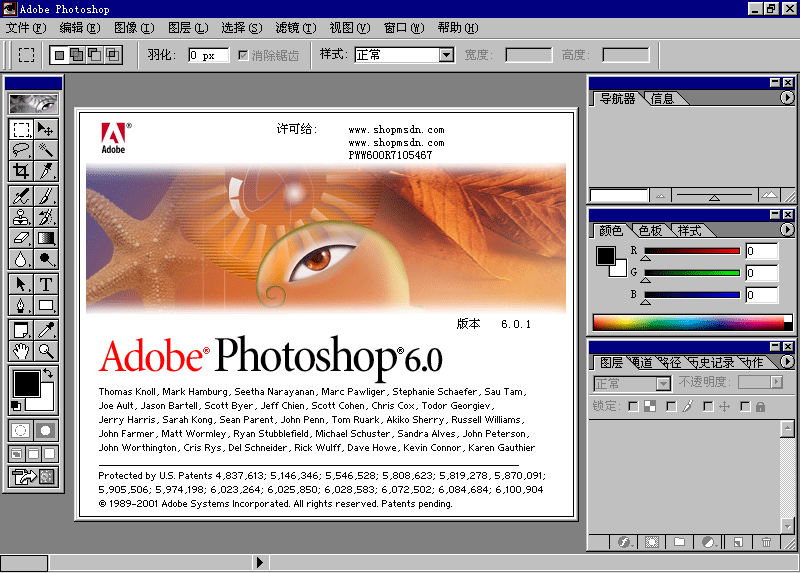Click Intersect with Selection button
The width and height of the screenshot is (800, 573).
click(113, 55)
